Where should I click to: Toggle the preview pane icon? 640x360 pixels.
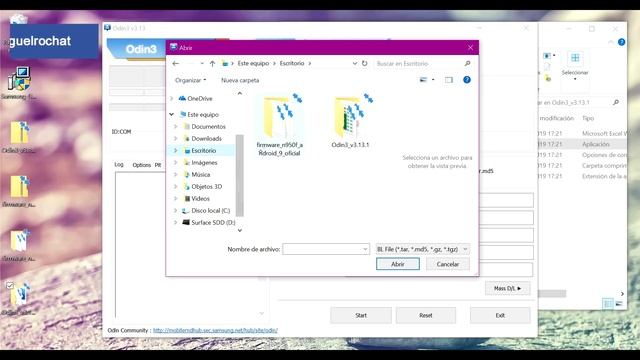449,80
